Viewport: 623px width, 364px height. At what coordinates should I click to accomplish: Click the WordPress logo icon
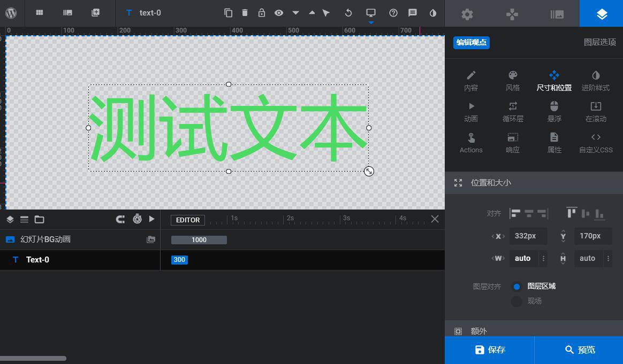point(11,13)
